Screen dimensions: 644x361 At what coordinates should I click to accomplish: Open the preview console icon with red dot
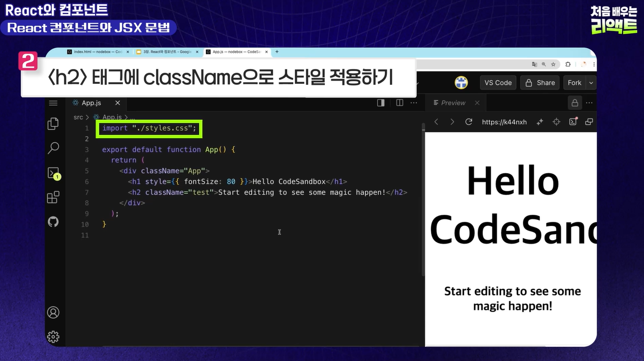(x=573, y=122)
